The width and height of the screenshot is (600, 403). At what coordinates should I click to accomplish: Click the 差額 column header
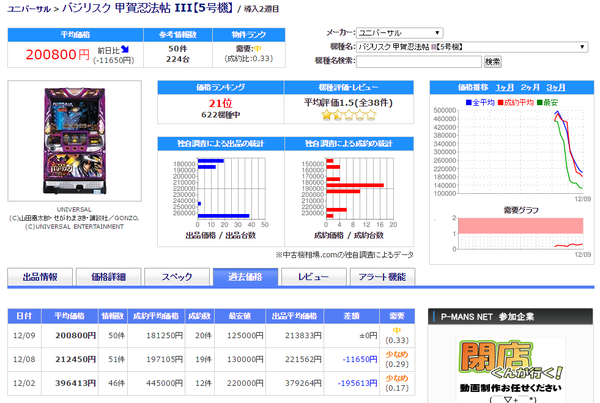(x=351, y=316)
